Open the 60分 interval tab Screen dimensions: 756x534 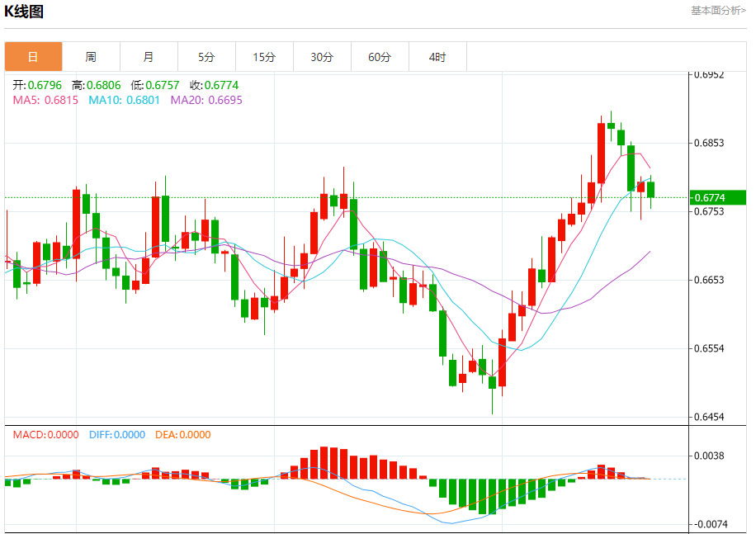(x=380, y=57)
